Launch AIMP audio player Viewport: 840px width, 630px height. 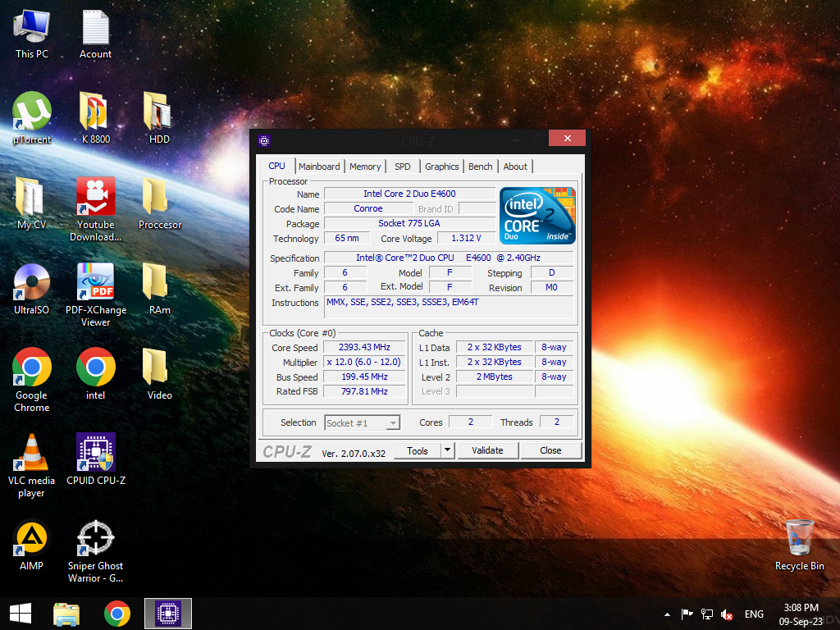[x=31, y=537]
